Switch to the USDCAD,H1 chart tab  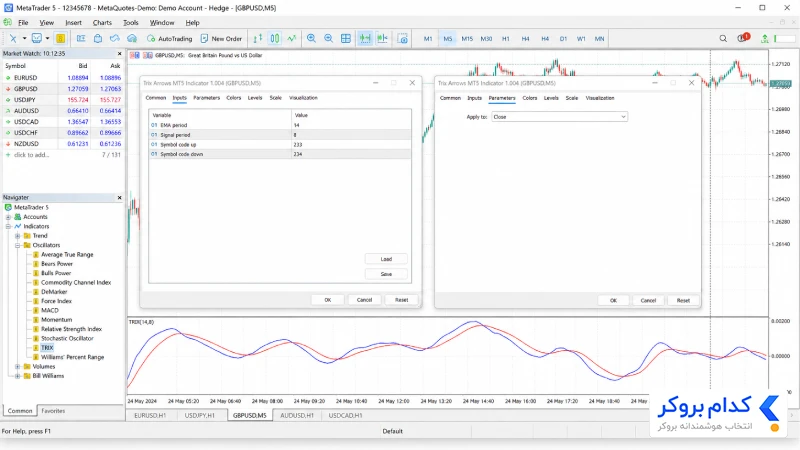pos(345,415)
